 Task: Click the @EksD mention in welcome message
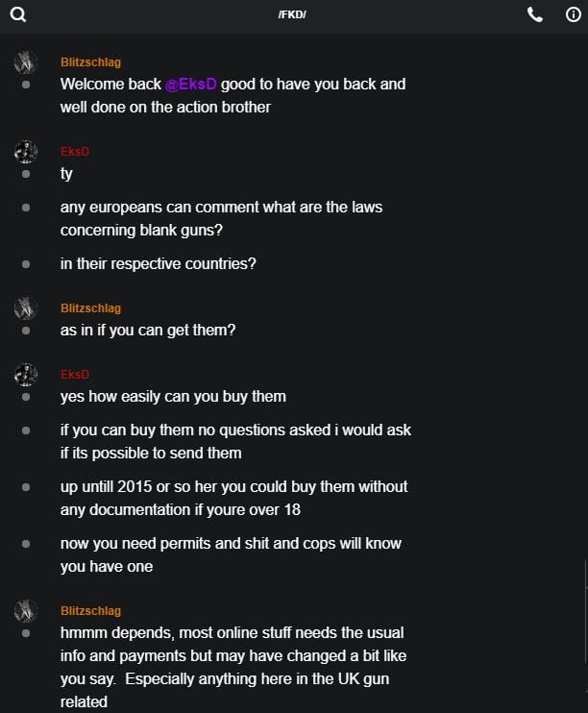(192, 85)
